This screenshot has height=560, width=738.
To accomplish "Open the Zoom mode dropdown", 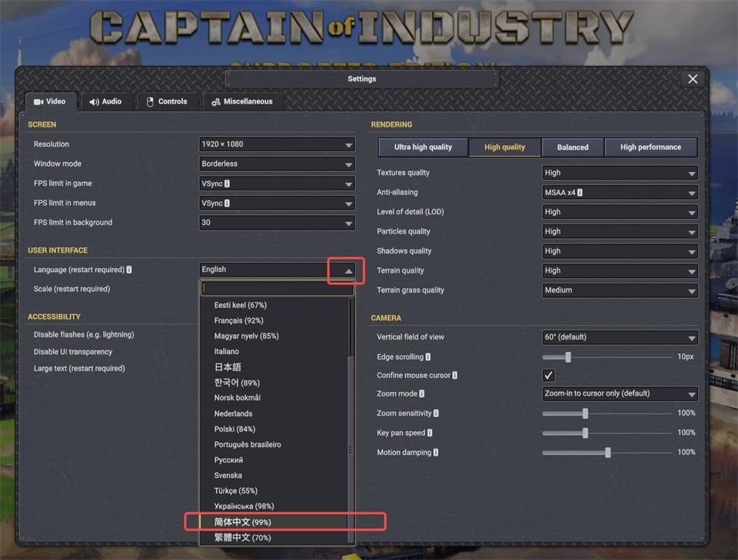I will click(x=620, y=393).
